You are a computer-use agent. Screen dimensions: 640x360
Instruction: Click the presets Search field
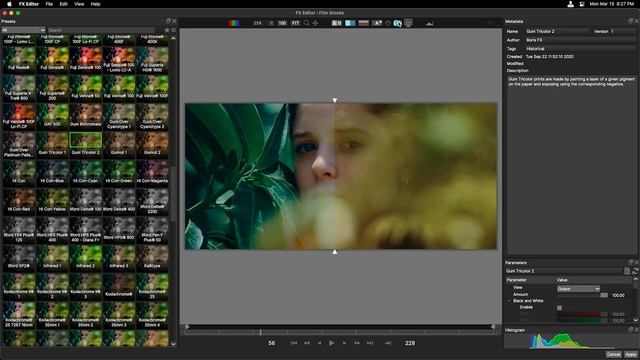(101, 30)
